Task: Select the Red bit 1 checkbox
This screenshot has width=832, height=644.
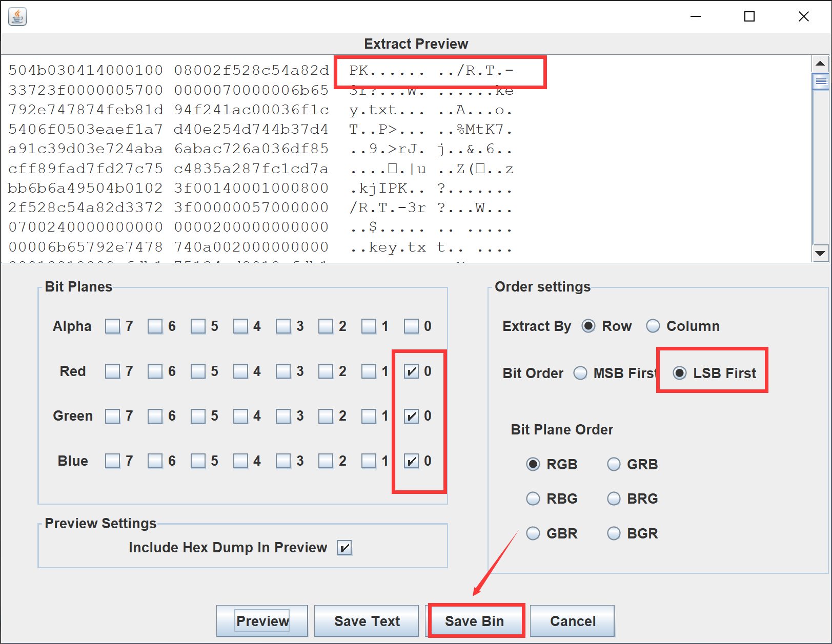Action: (x=369, y=371)
